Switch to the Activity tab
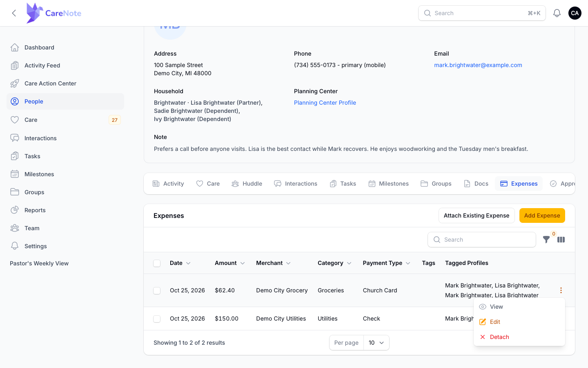The image size is (588, 368). pos(168,184)
